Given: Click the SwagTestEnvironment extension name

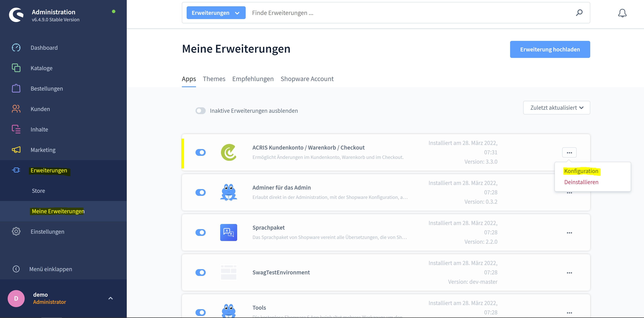Looking at the screenshot, I should tap(281, 272).
